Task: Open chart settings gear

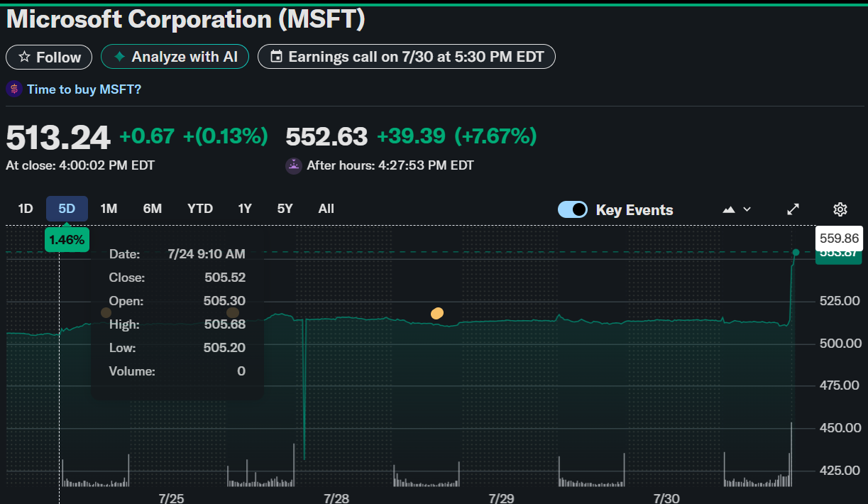Action: [840, 209]
